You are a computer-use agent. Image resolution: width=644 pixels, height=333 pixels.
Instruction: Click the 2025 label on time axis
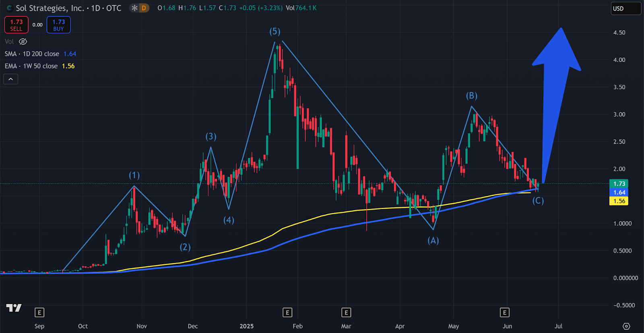pyautogui.click(x=247, y=326)
